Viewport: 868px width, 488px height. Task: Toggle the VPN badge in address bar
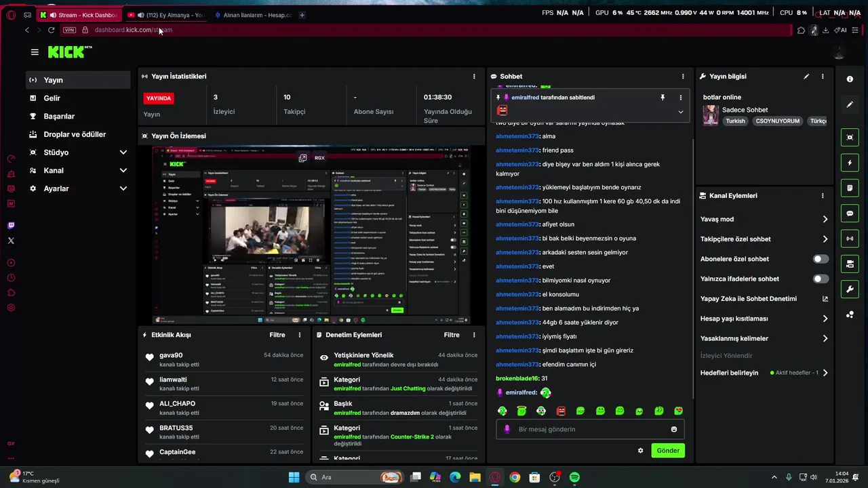pos(69,30)
